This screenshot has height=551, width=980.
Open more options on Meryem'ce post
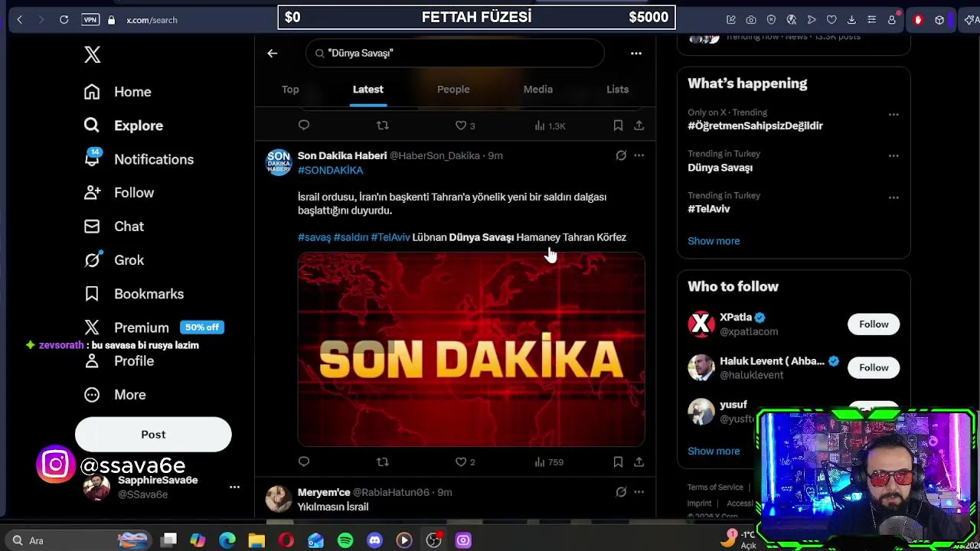(x=639, y=492)
